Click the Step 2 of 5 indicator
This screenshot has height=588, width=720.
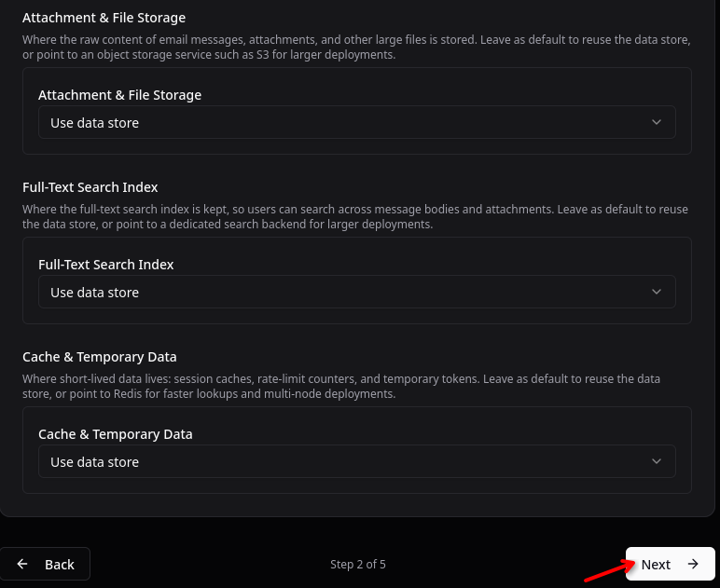coord(358,564)
